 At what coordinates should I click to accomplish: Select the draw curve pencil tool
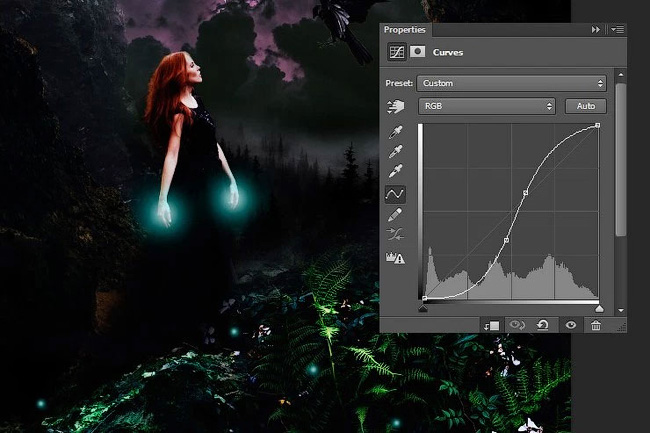[x=395, y=215]
